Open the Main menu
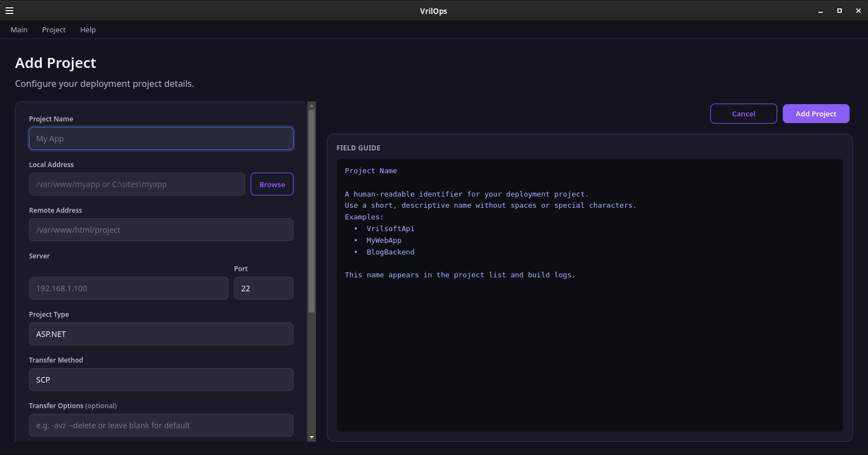 point(19,30)
